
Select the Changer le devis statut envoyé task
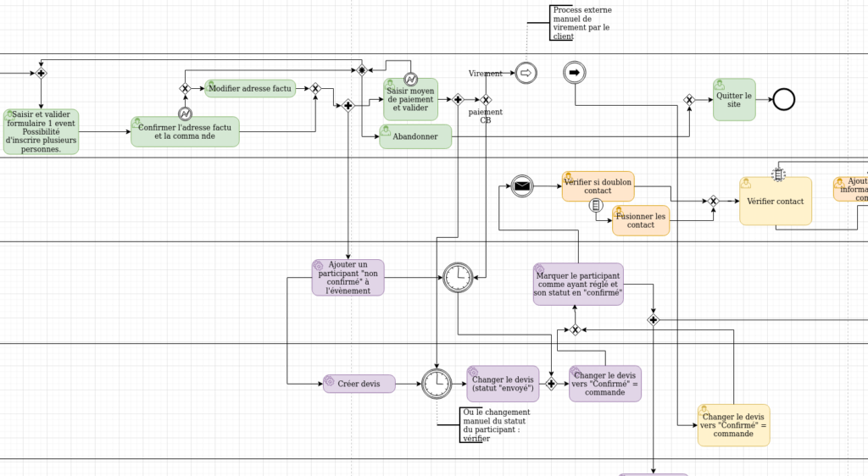503,384
